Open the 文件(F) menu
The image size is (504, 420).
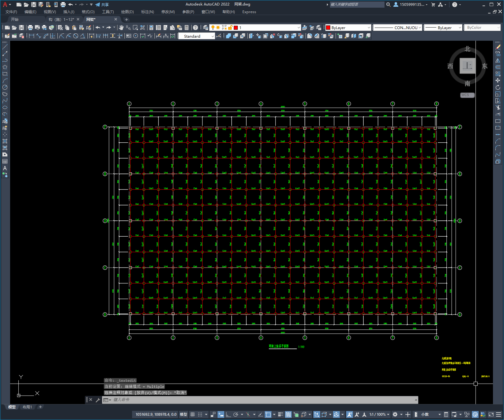(x=11, y=12)
